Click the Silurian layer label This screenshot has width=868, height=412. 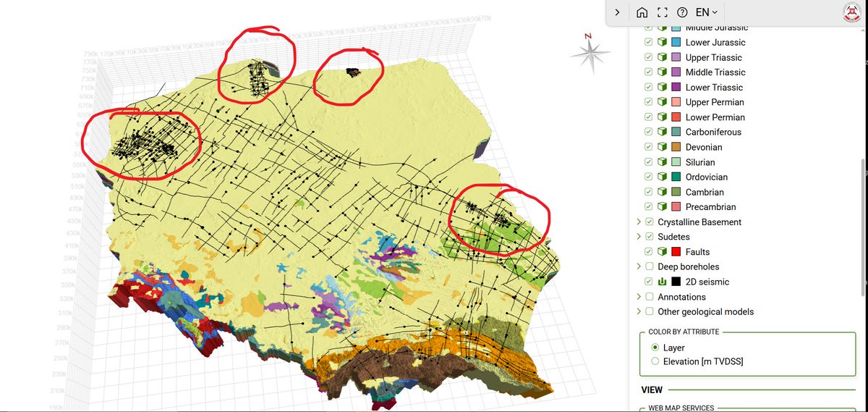point(701,162)
